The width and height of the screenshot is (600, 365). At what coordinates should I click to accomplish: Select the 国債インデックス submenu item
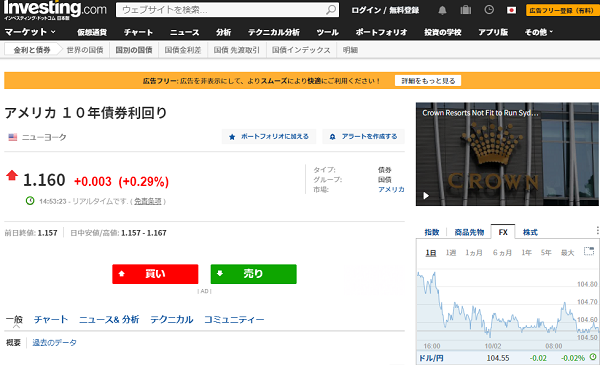click(301, 50)
